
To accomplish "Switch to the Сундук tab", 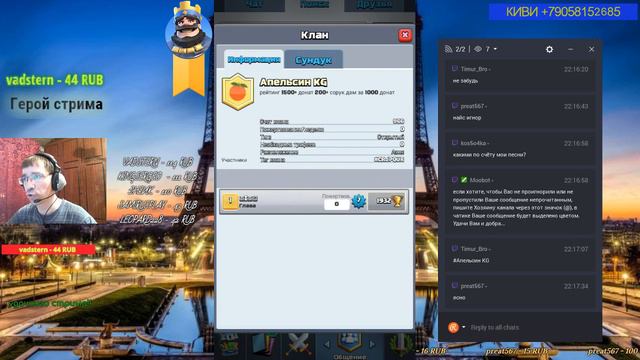I will tap(313, 60).
